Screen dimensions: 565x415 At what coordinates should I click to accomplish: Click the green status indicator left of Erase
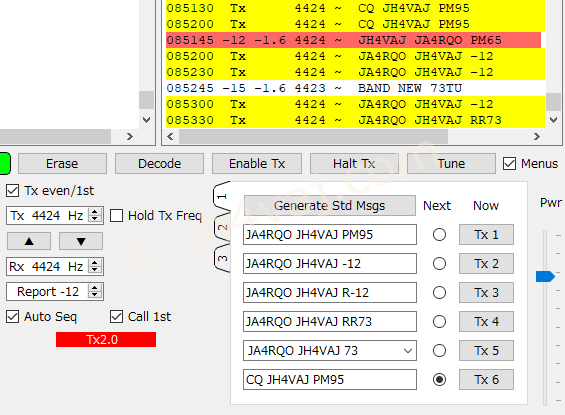[4, 164]
